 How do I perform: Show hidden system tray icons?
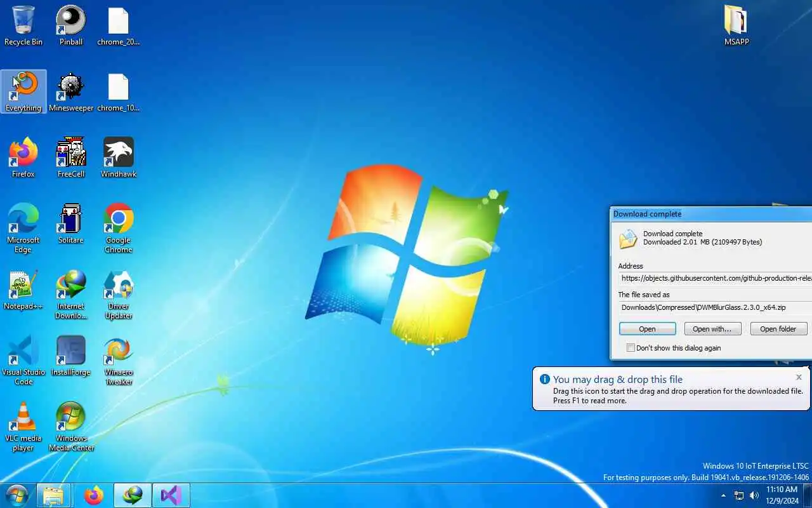click(723, 495)
